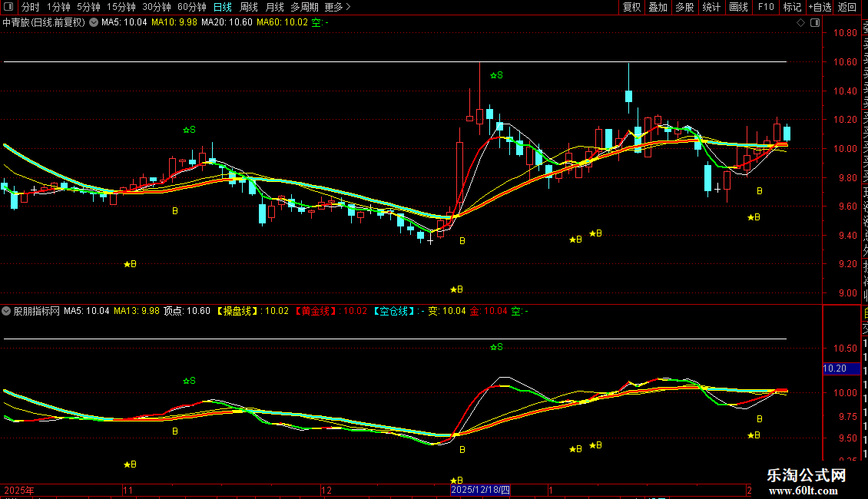Click the 12 month marker on time axis
This screenshot has width=868, height=499.
coord(326,490)
